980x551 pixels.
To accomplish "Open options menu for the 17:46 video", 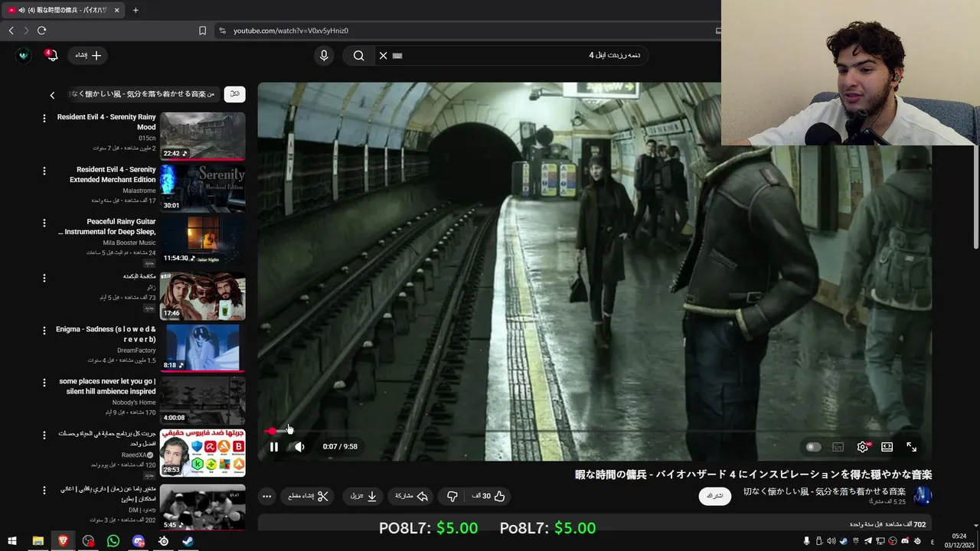I will 44,277.
